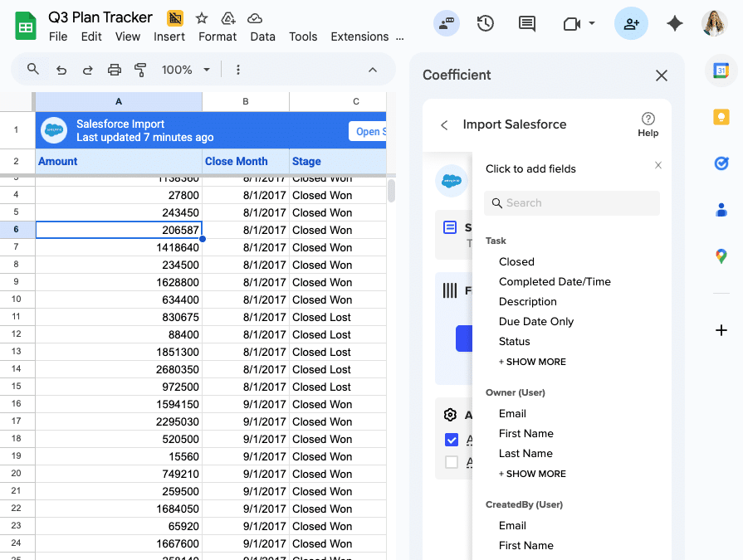Uncheck the checked advanced setting checkbox
Screen dimensions: 743x560
pos(452,440)
